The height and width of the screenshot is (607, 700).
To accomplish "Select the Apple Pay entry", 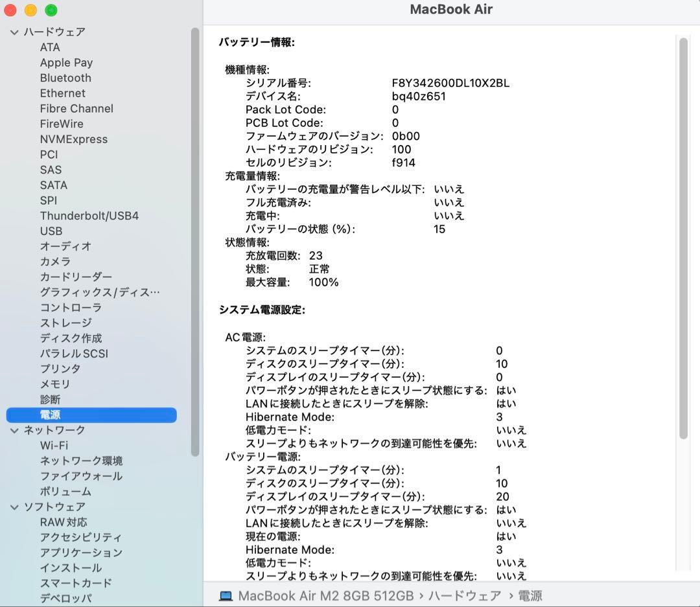I will [66, 62].
